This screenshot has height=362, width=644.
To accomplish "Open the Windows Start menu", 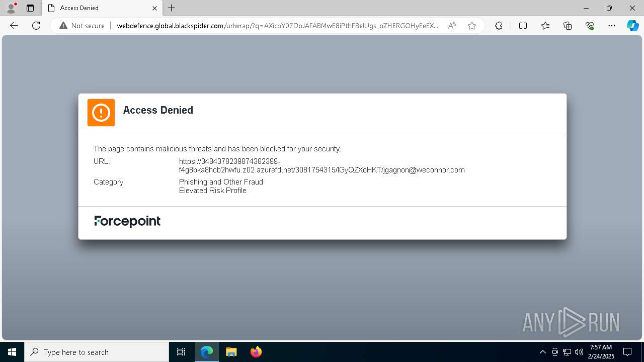I will [x=12, y=352].
